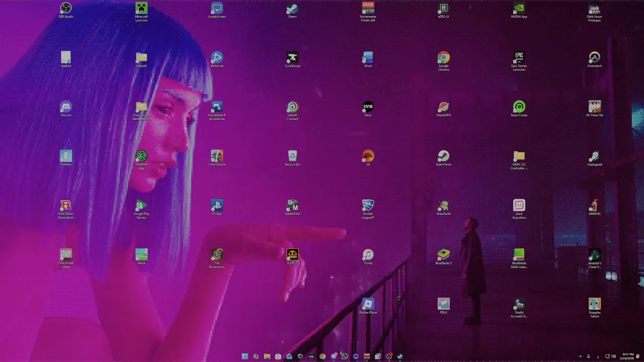Select the SteamTools icon
This screenshot has width=644, height=362.
(443, 158)
